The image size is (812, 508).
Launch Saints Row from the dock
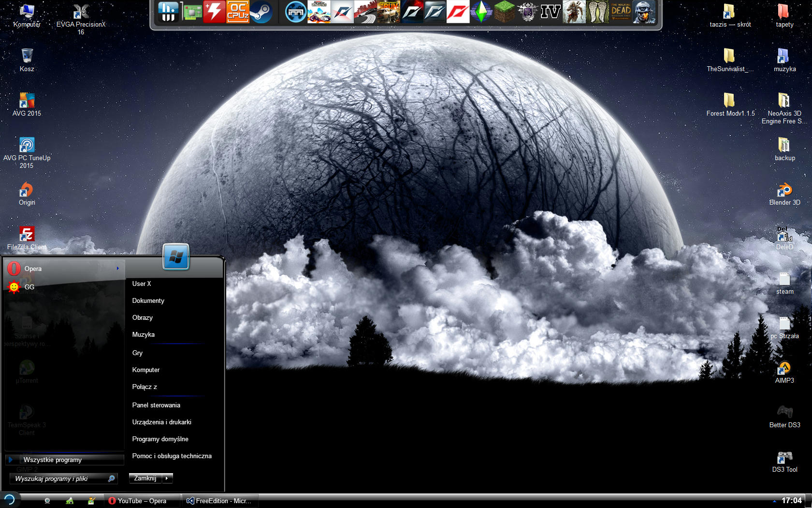pos(527,12)
